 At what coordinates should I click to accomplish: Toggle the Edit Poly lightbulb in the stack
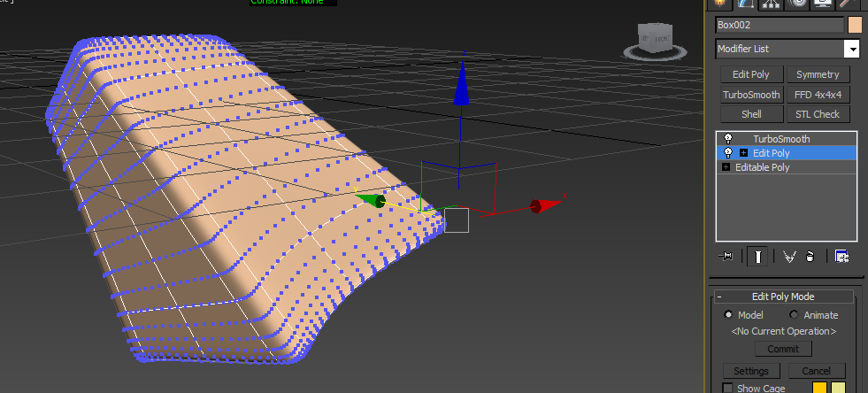pyautogui.click(x=728, y=153)
